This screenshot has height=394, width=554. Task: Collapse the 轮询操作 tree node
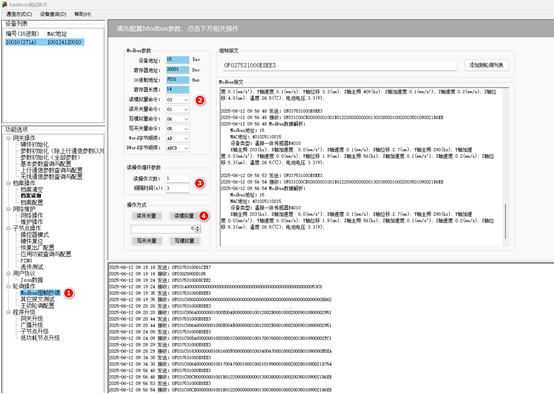[x=8, y=286]
